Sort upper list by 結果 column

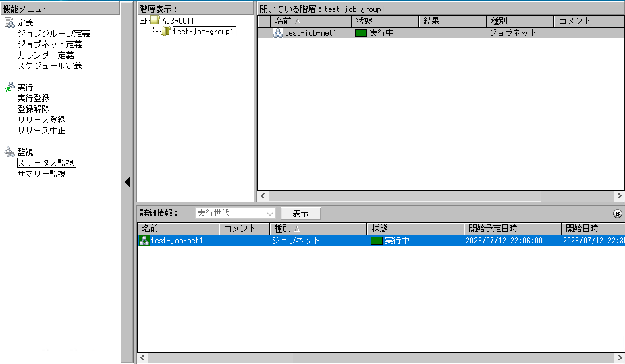coord(452,21)
